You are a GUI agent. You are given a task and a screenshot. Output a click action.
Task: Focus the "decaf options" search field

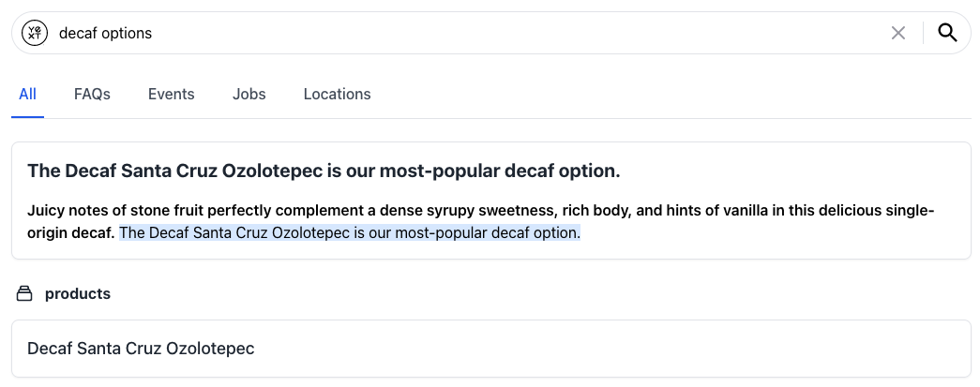coord(469,33)
